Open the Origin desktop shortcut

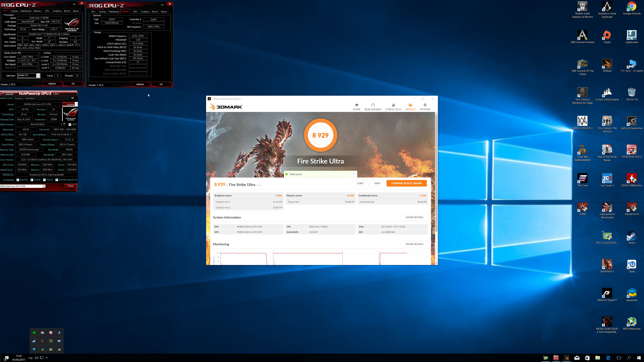click(607, 37)
